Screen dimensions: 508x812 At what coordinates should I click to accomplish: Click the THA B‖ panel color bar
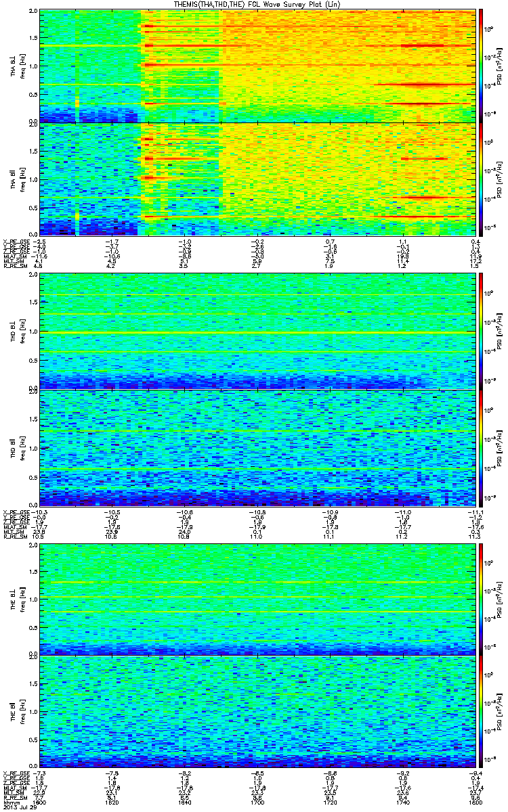click(481, 179)
